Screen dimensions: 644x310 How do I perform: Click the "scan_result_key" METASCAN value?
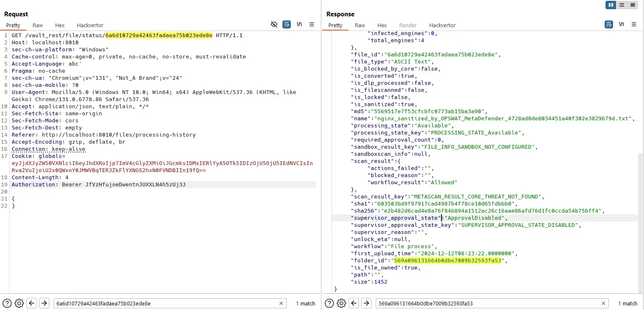[477, 197]
